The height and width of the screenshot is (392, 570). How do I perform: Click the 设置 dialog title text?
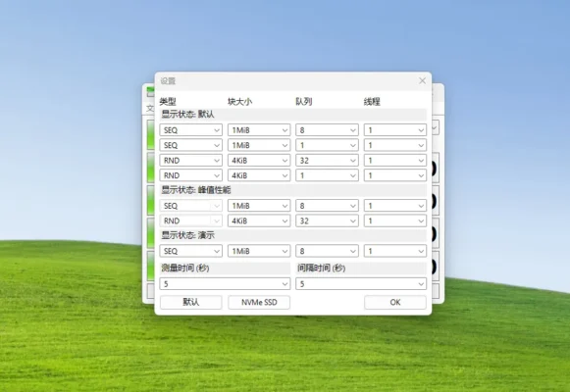point(168,81)
